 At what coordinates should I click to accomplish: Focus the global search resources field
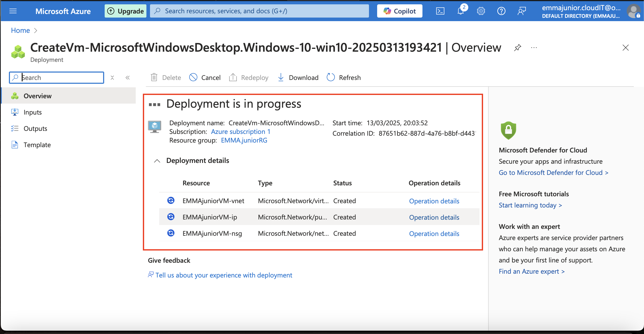click(259, 11)
